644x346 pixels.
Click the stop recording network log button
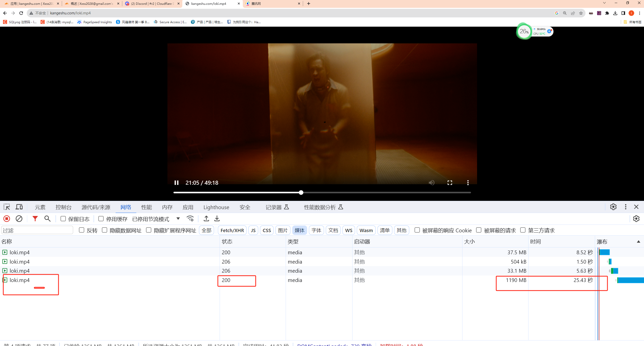click(x=7, y=218)
